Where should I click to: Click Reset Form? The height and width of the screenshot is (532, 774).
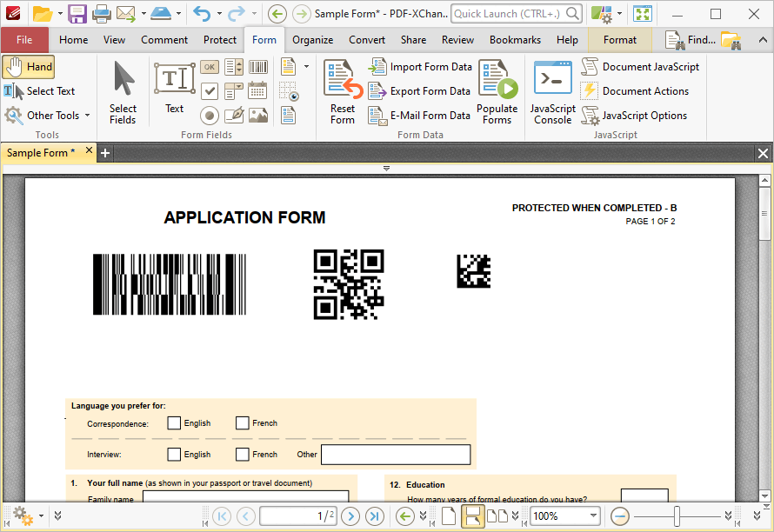pos(343,93)
